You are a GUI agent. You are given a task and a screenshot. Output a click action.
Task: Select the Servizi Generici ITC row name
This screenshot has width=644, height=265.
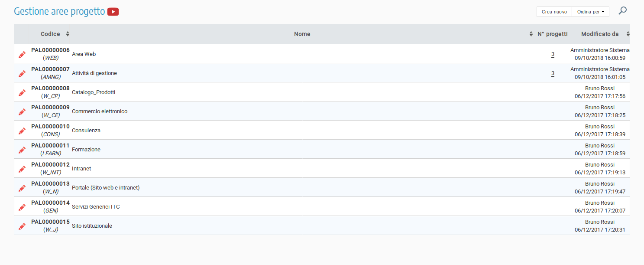96,207
